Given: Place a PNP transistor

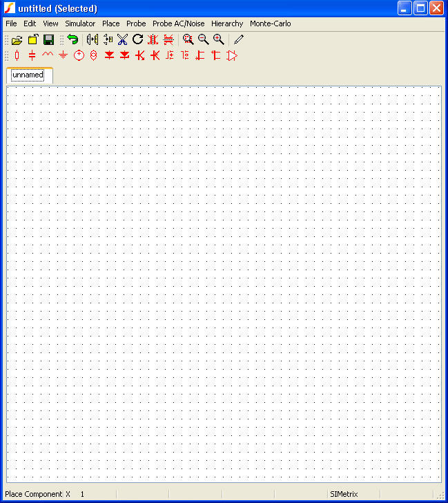Looking at the screenshot, I should point(155,55).
